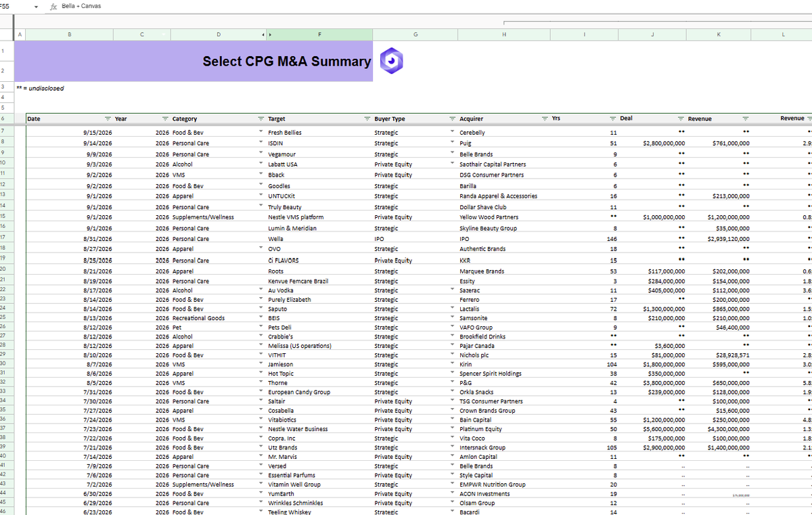
Task: Click the purple hexagon logo image
Action: pyautogui.click(x=391, y=61)
